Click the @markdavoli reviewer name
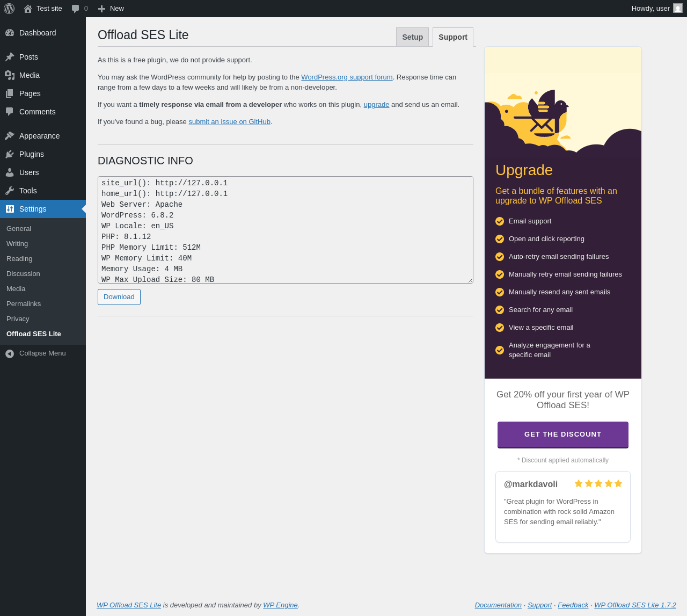The width and height of the screenshot is (687, 616). point(531,484)
